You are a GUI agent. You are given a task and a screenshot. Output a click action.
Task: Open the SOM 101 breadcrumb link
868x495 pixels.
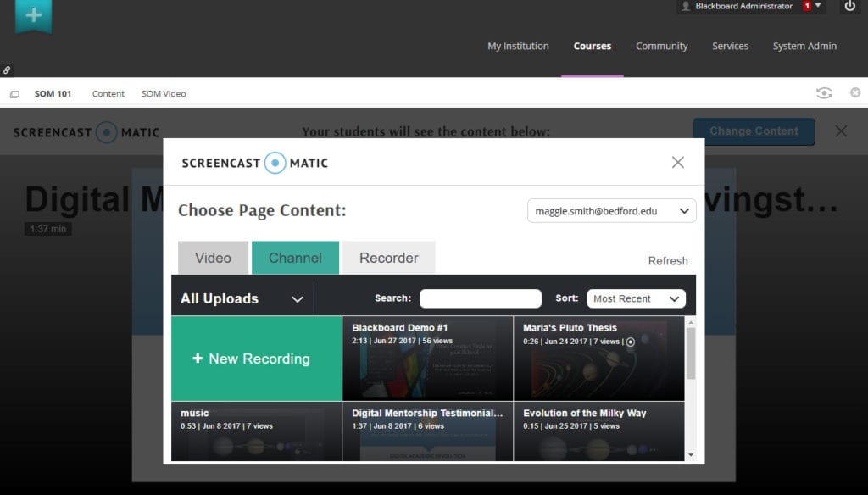(53, 93)
